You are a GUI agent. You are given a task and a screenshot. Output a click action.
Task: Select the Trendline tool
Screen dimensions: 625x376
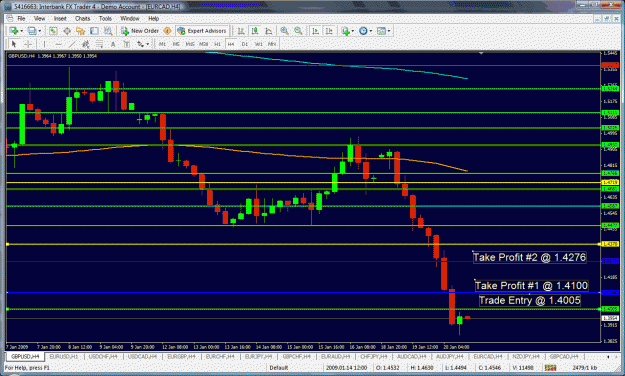[72, 44]
